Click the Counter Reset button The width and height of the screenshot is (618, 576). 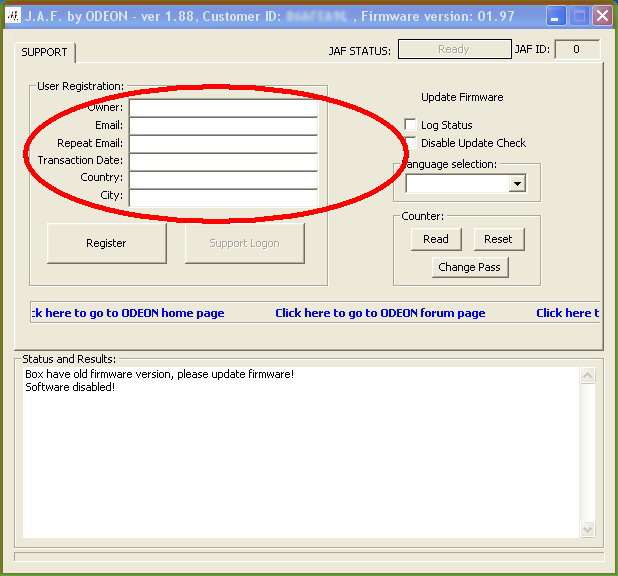499,239
